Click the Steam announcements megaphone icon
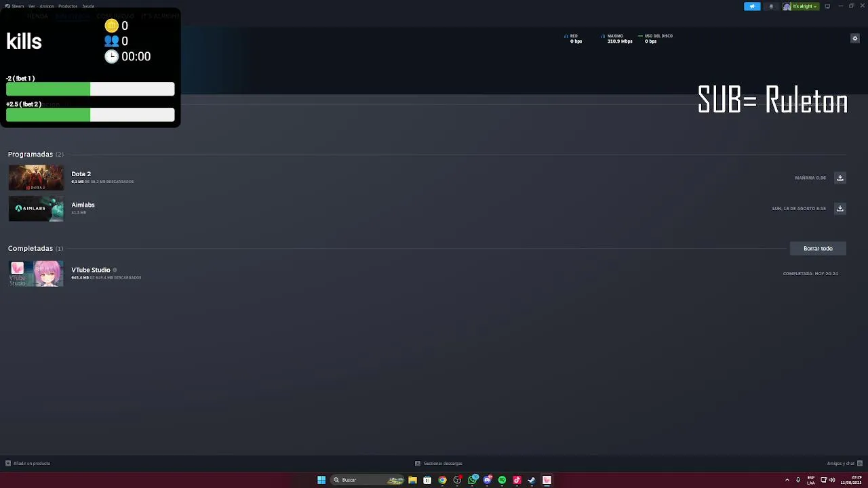The width and height of the screenshot is (868, 488). coord(752,6)
